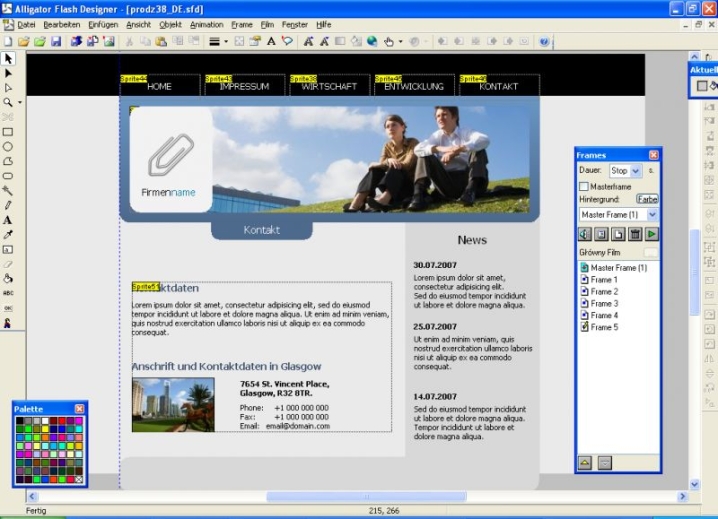Select the paint bucket fill tool

coord(8,278)
